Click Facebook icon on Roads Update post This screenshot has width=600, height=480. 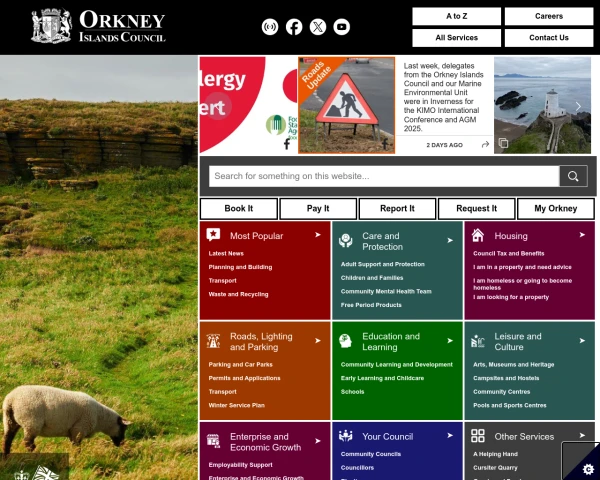click(385, 144)
